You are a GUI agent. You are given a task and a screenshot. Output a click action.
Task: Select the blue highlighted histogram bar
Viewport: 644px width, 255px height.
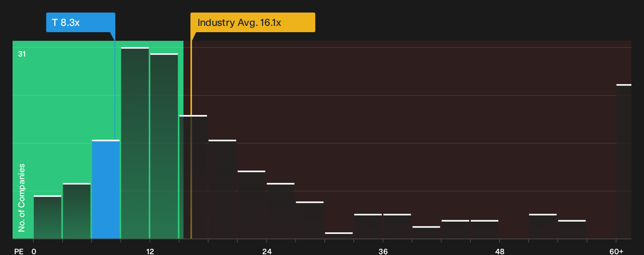pos(106,189)
